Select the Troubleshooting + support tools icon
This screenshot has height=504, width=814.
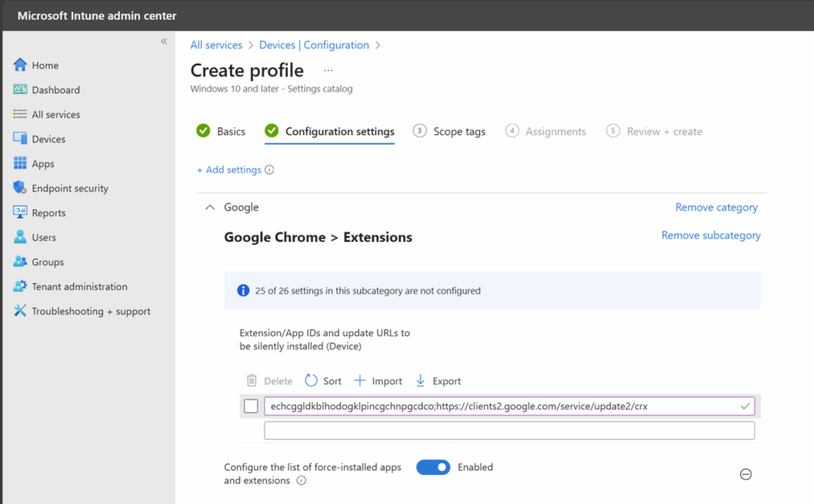point(20,310)
